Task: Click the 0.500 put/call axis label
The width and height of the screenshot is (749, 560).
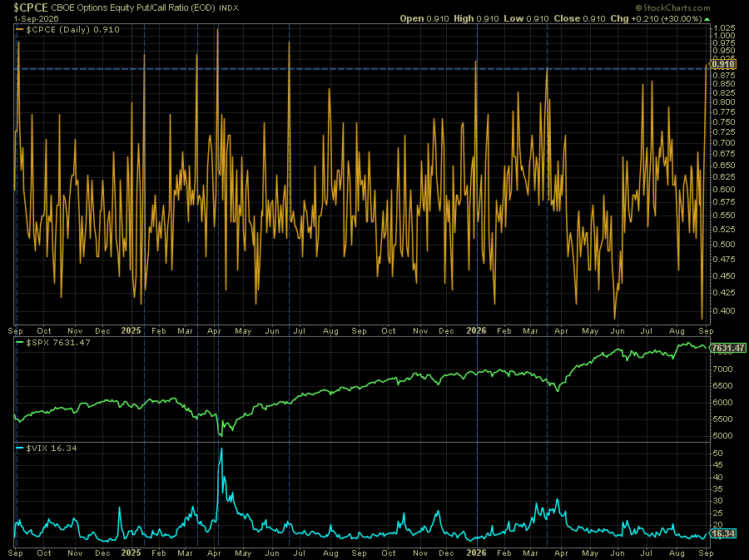Action: pos(724,244)
